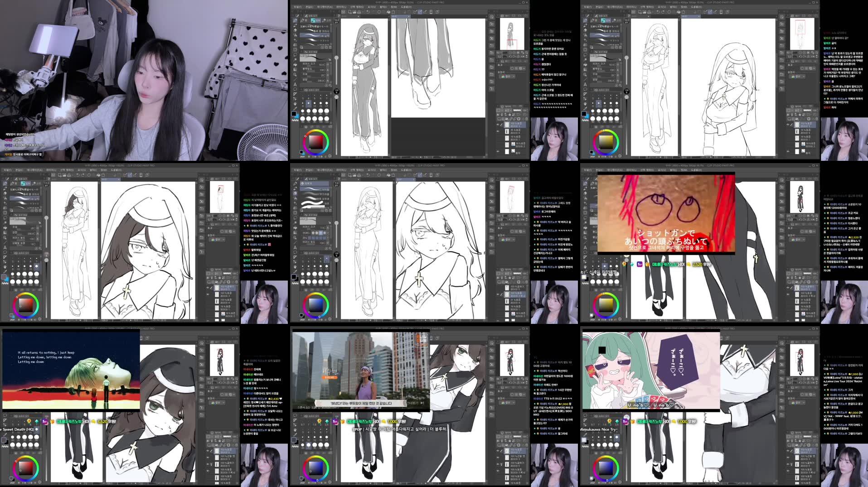Image resolution: width=868 pixels, height=487 pixels.
Task: Expand the brush size value dropdown in Tool Property
Action: (325, 64)
